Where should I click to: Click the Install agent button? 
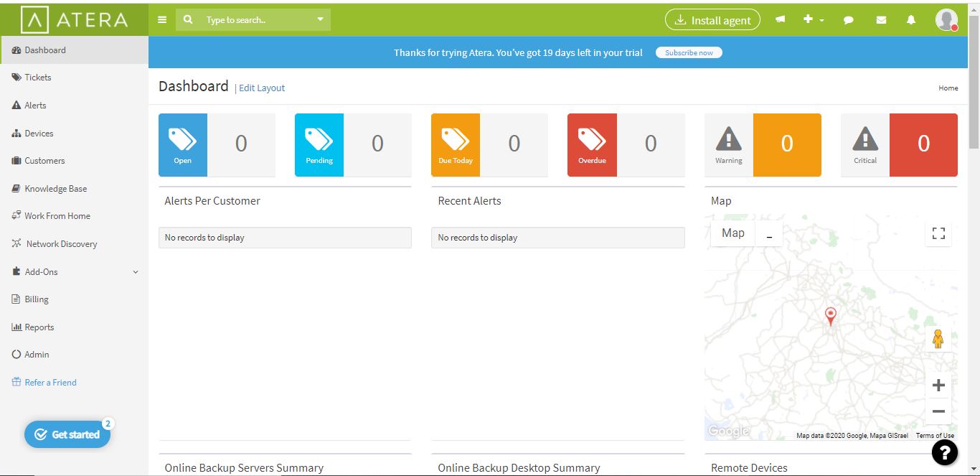pos(712,20)
